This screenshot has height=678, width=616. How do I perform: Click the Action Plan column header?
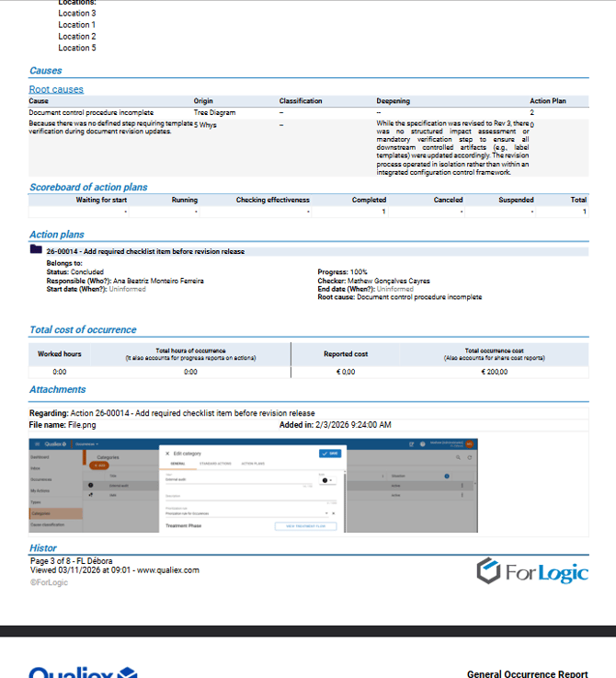click(547, 101)
